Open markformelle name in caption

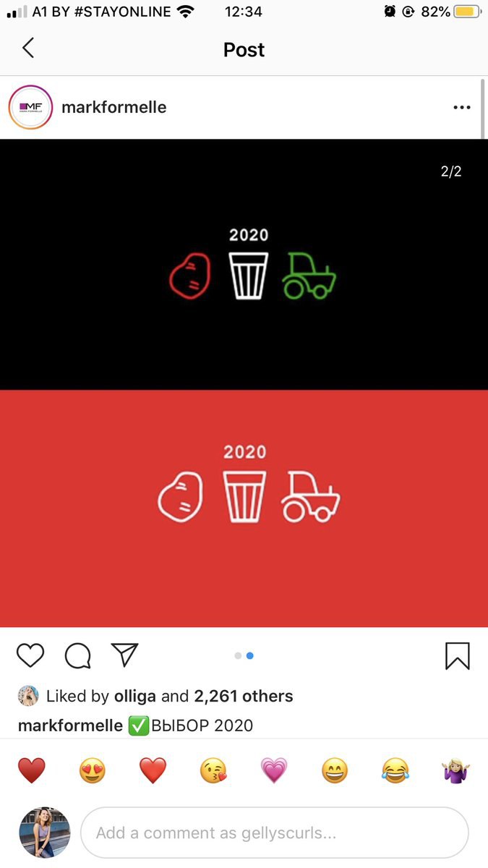(70, 725)
